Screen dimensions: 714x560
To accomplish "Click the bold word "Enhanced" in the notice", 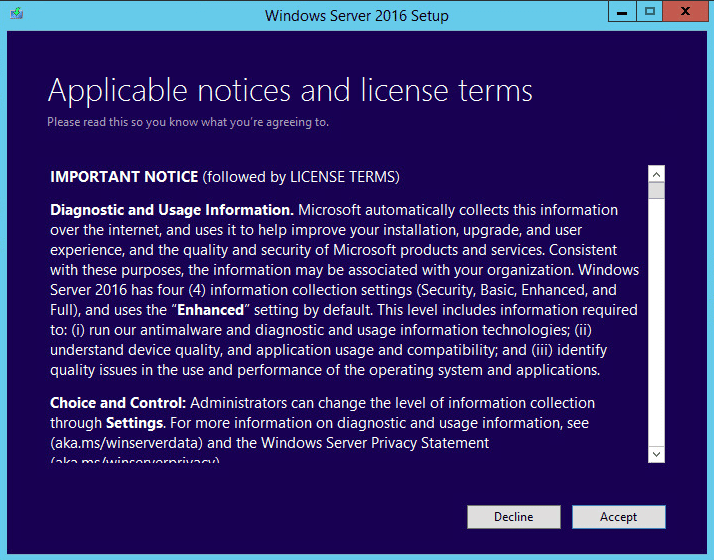I will [x=210, y=310].
